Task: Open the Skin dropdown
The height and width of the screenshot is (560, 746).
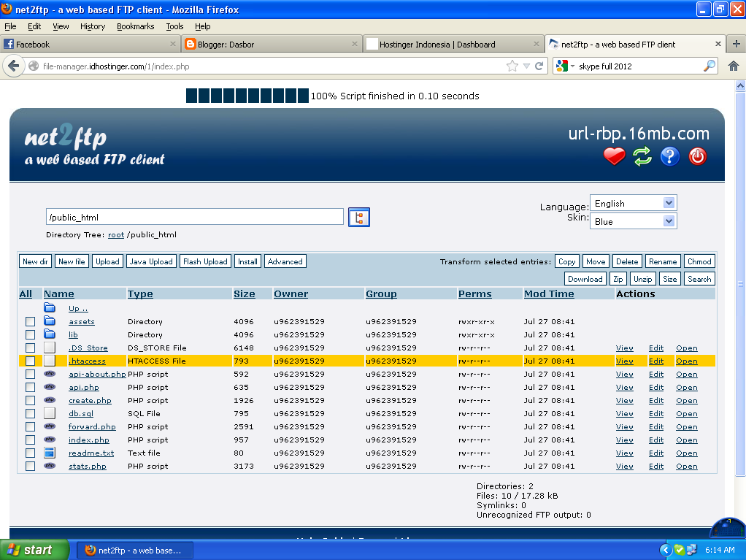Action: (x=633, y=221)
